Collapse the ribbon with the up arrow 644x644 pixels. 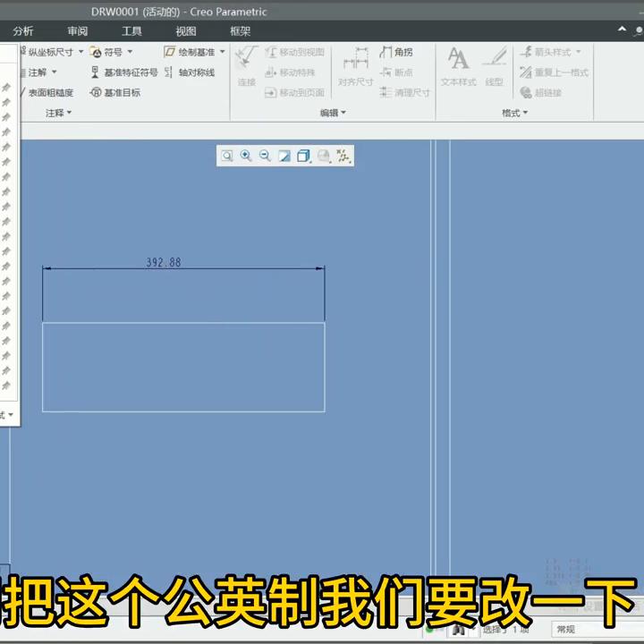pyautogui.click(x=622, y=30)
